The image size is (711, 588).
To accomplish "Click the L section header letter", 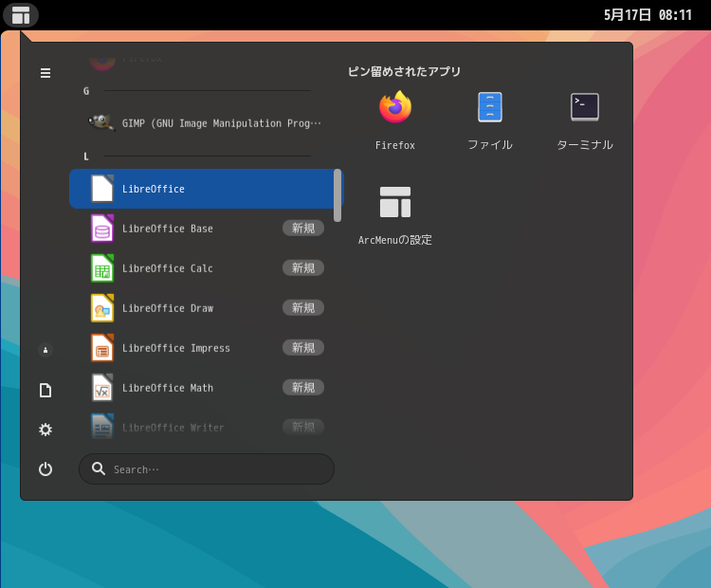I will [86, 156].
